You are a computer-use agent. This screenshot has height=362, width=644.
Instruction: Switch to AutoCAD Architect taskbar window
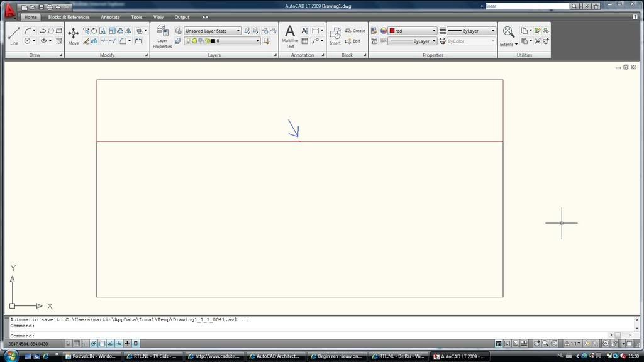tap(275, 356)
